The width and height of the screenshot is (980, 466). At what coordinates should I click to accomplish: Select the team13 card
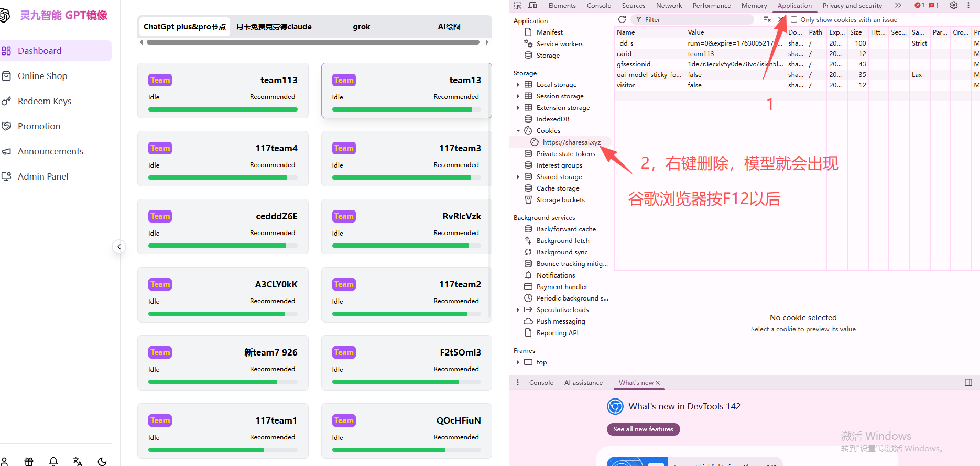(x=407, y=91)
